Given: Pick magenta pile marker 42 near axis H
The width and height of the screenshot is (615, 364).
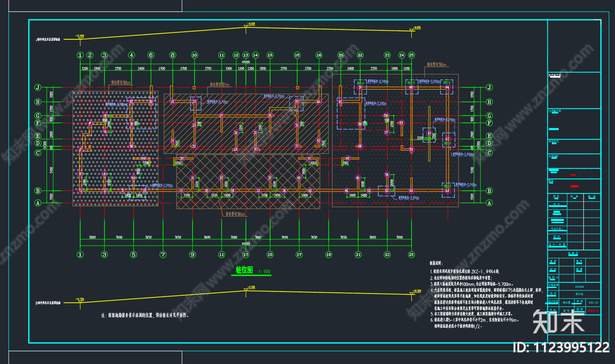Looking at the screenshot, I should point(318,102).
